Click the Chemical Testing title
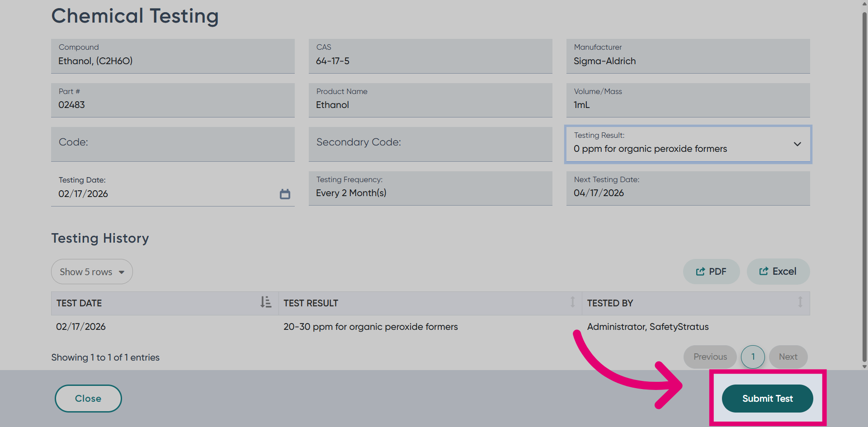The height and width of the screenshot is (427, 868). click(135, 16)
